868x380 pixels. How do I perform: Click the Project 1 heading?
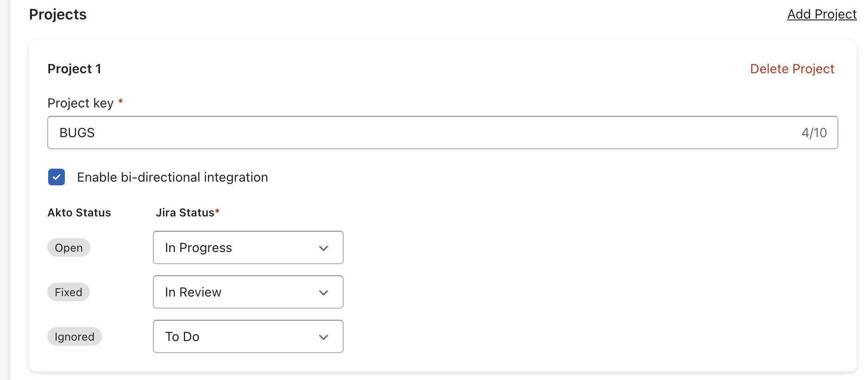74,69
